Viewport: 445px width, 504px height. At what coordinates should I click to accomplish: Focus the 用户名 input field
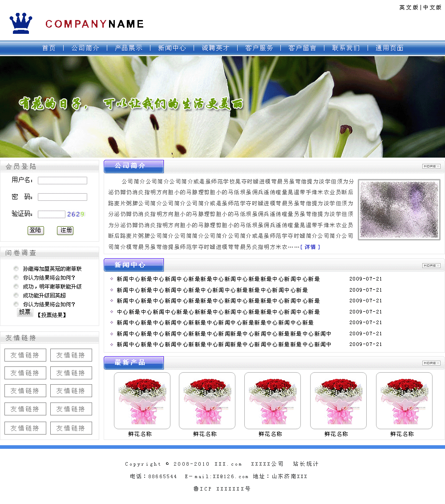pyautogui.click(x=62, y=180)
